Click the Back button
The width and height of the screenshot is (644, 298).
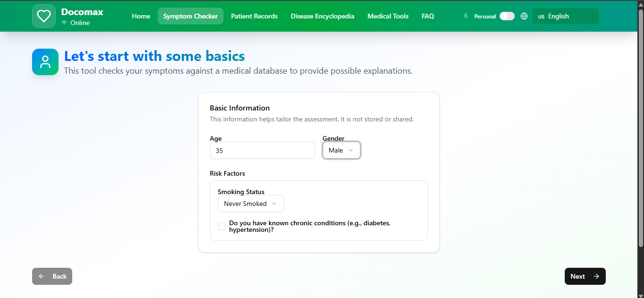coord(52,276)
